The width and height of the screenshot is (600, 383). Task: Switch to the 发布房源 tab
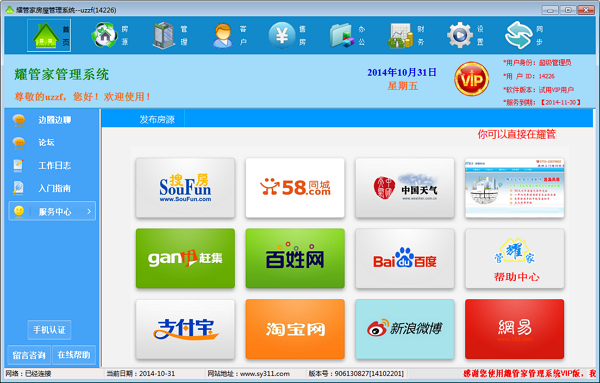coord(157,119)
